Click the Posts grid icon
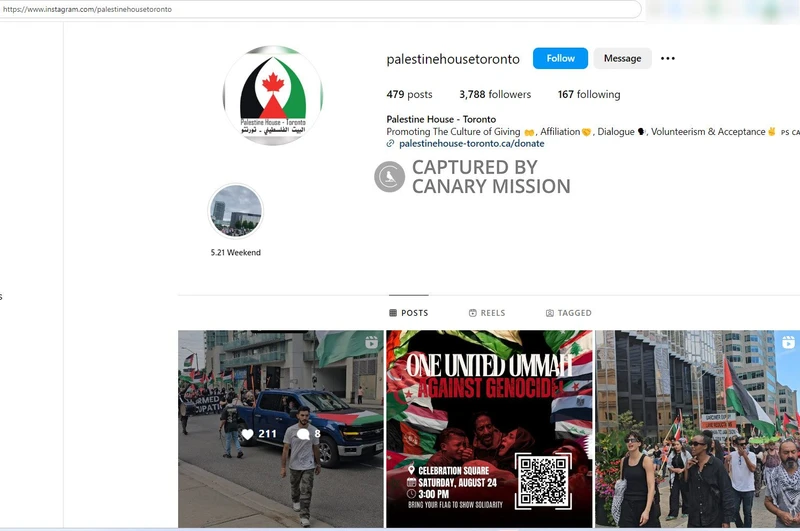This screenshot has height=531, width=800. (393, 313)
